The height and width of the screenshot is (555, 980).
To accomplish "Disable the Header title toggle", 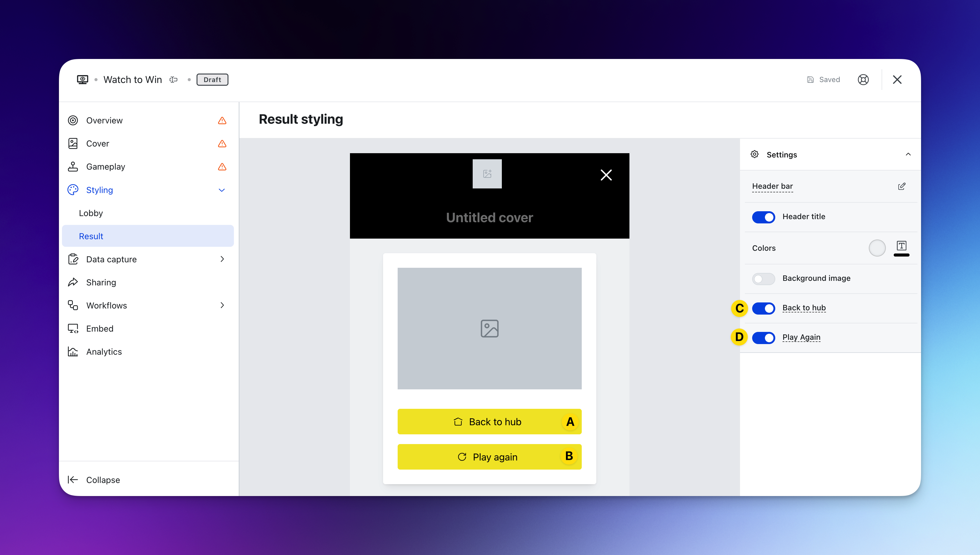I will [x=763, y=217].
